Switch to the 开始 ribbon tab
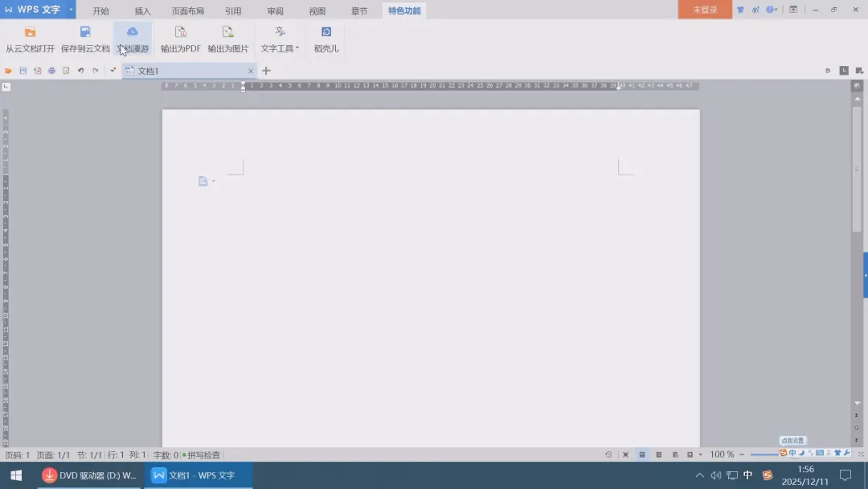 100,10
